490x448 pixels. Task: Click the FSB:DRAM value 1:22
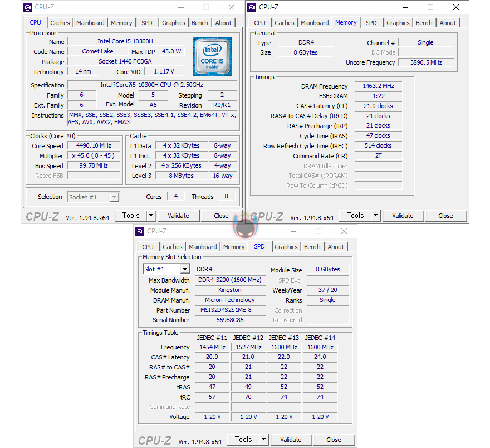(x=379, y=96)
